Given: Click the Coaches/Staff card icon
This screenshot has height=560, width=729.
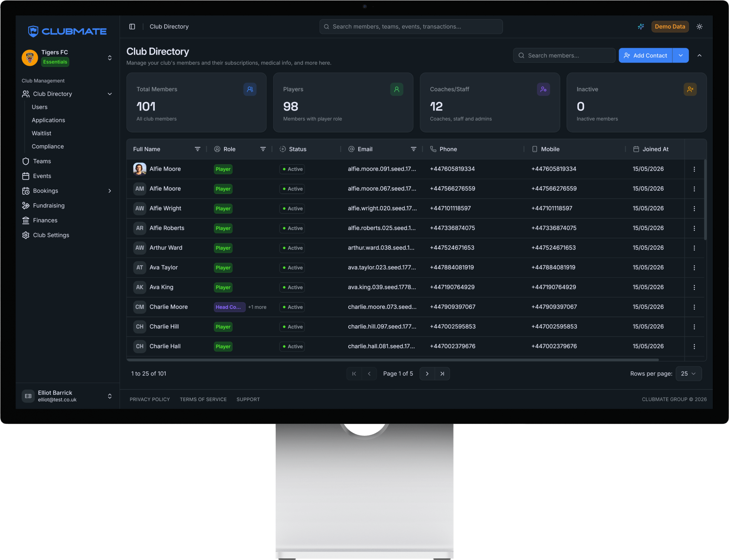Looking at the screenshot, I should (x=543, y=89).
